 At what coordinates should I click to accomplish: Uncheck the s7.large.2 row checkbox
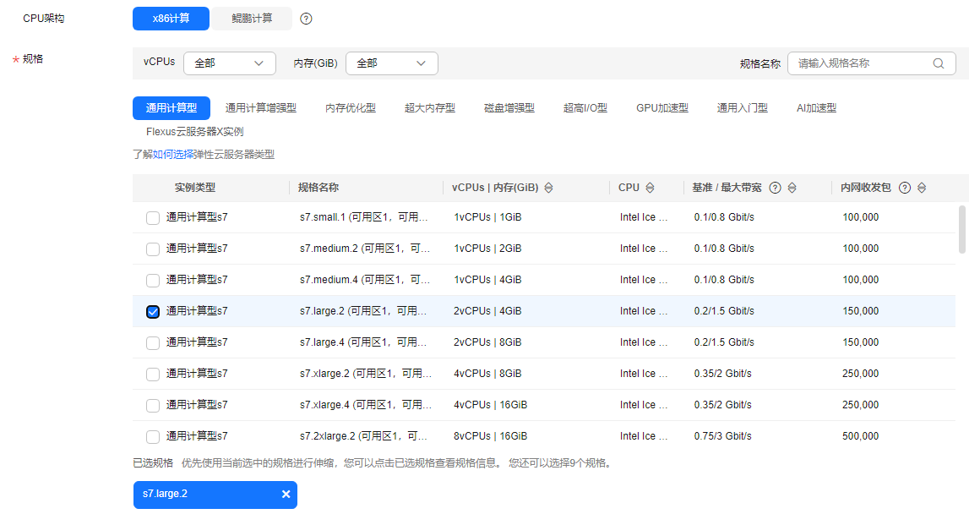[x=153, y=311]
